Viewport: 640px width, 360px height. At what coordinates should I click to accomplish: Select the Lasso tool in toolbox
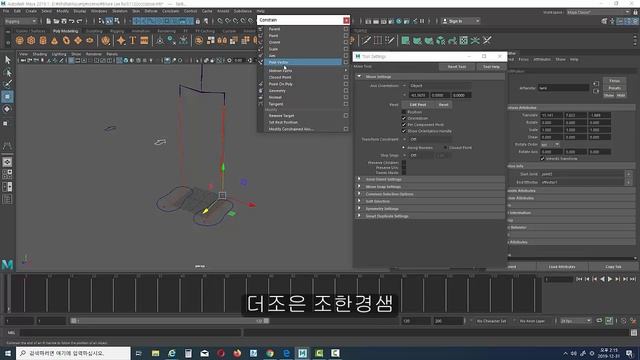click(x=7, y=72)
